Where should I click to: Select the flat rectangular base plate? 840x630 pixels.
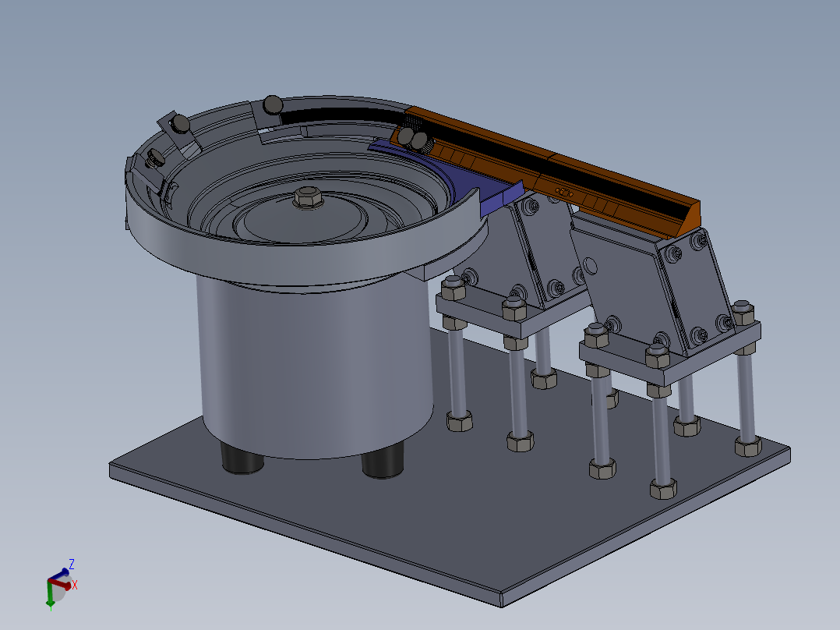coord(450,483)
